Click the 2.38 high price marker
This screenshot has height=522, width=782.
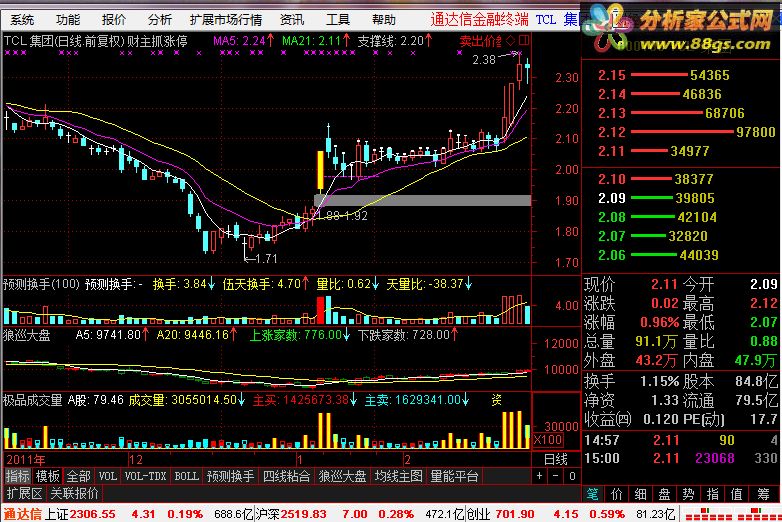(484, 60)
